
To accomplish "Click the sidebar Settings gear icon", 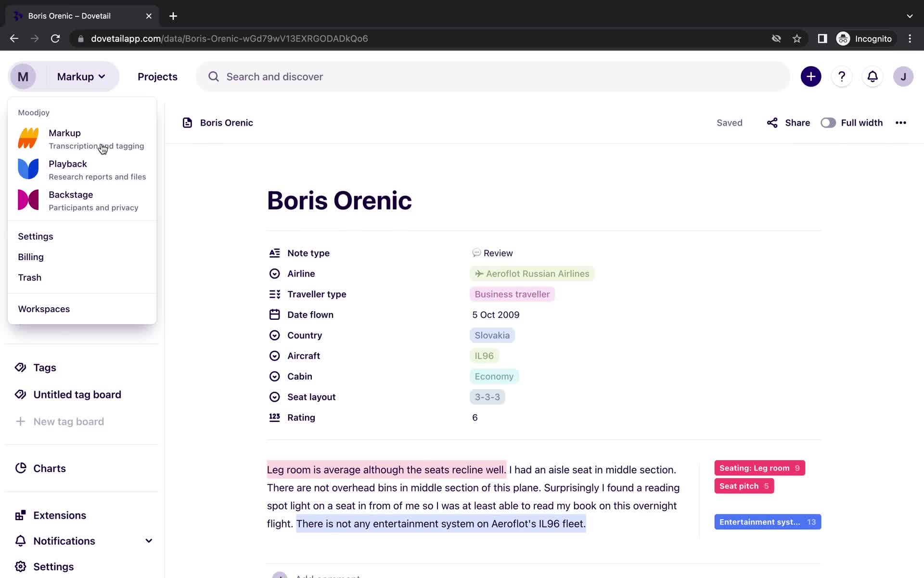I will pyautogui.click(x=20, y=566).
